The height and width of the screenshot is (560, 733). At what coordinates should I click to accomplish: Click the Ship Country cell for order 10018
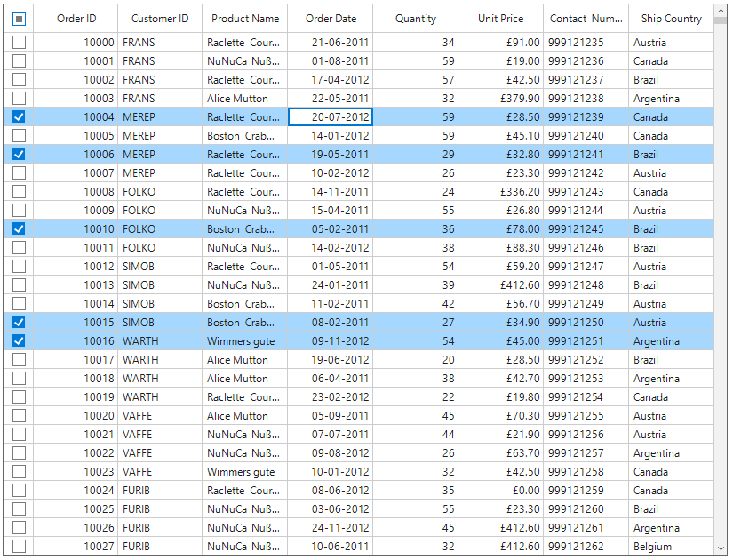coord(672,379)
